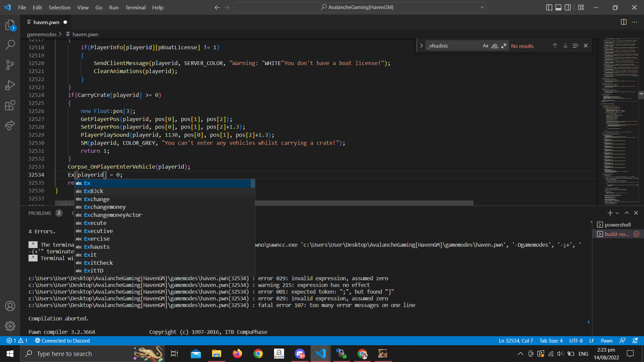Open the Explorer view in activity bar
Screen dimensions: 644x362
point(10,25)
